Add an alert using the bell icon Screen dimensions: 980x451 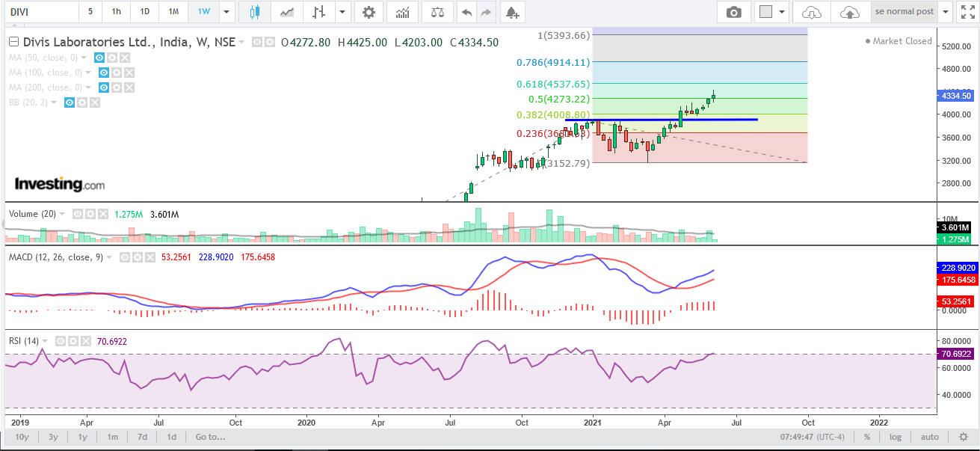pyautogui.click(x=511, y=12)
